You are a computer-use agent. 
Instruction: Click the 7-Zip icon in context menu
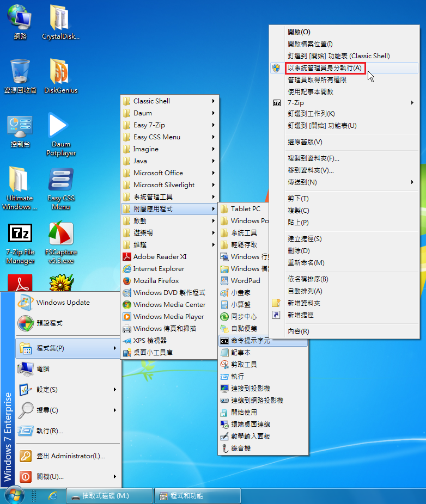click(x=277, y=103)
